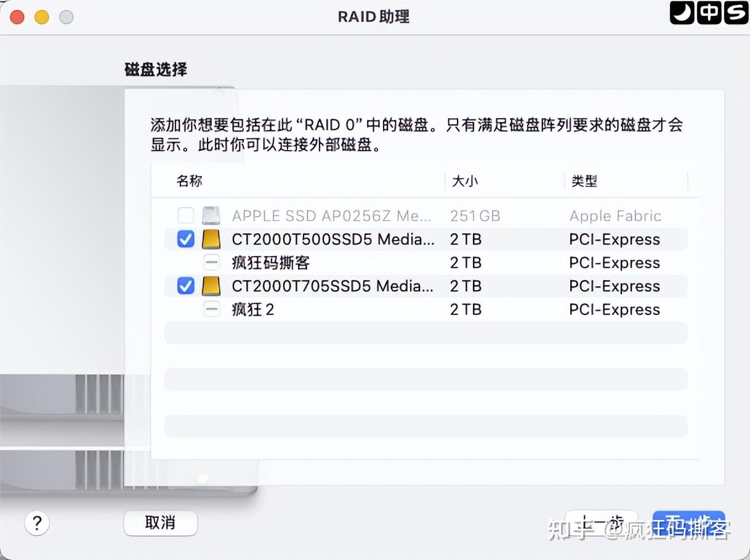
Task: Click PCI-Express type of 疯狂 2 row
Action: coord(615,310)
